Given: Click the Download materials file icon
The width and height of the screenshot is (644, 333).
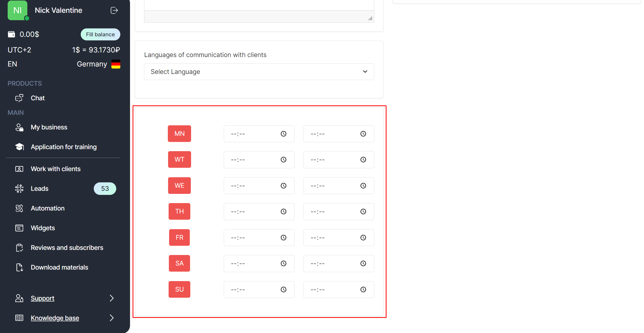Looking at the screenshot, I should (x=19, y=268).
